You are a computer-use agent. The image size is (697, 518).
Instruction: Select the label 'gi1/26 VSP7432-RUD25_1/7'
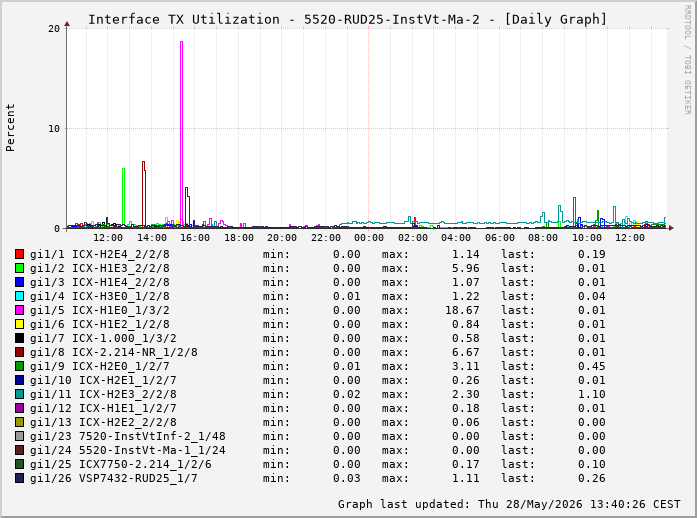point(114,478)
